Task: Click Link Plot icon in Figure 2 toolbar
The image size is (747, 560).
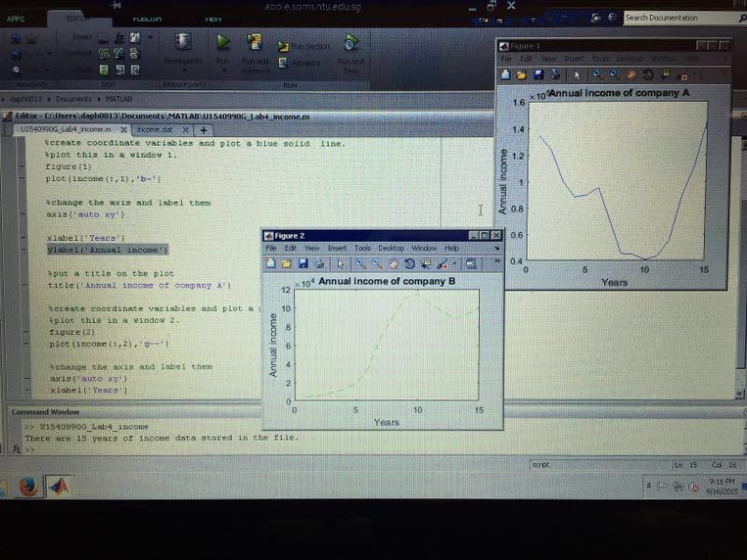Action: [472, 264]
